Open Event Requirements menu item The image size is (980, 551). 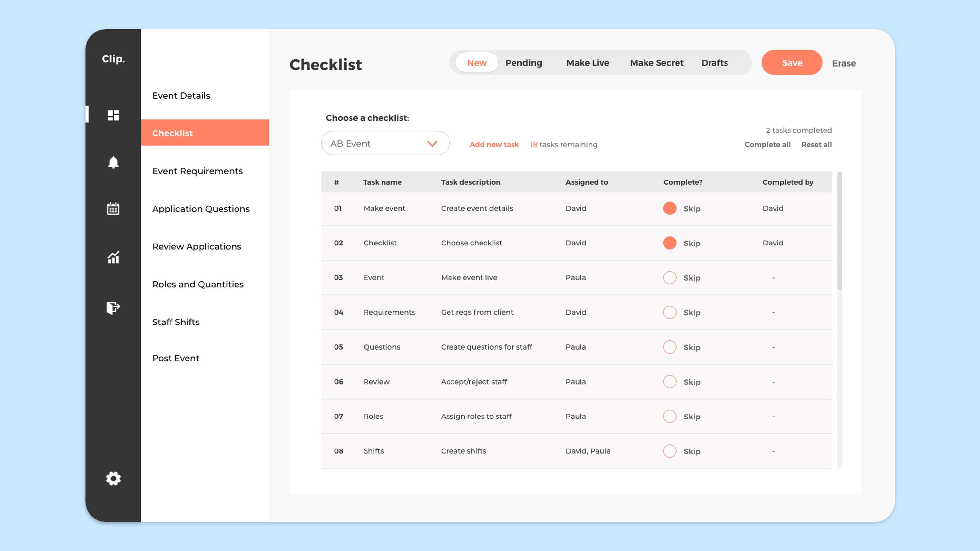point(197,171)
